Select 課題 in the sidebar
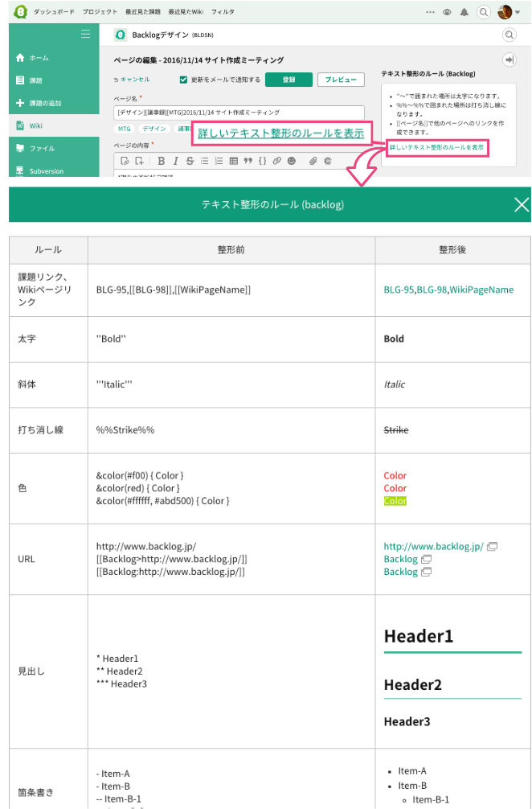The height and width of the screenshot is (809, 532). tap(54, 80)
